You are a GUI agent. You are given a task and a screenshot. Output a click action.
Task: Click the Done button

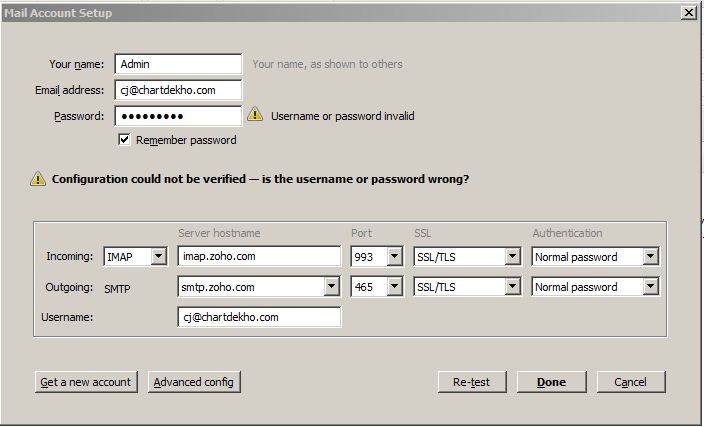click(551, 382)
